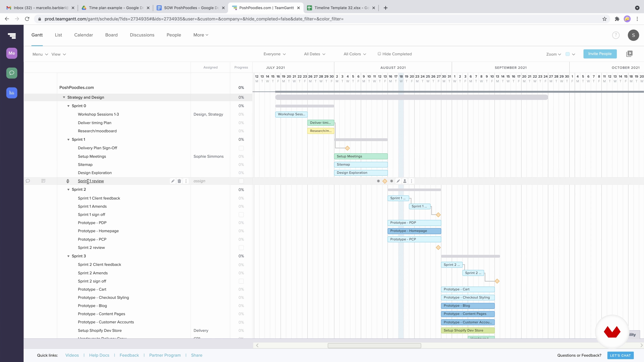Switch to the People tab

pos(174,35)
